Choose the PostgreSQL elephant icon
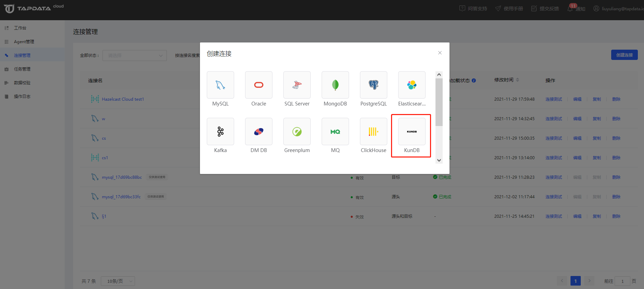The width and height of the screenshot is (644, 289). click(374, 85)
